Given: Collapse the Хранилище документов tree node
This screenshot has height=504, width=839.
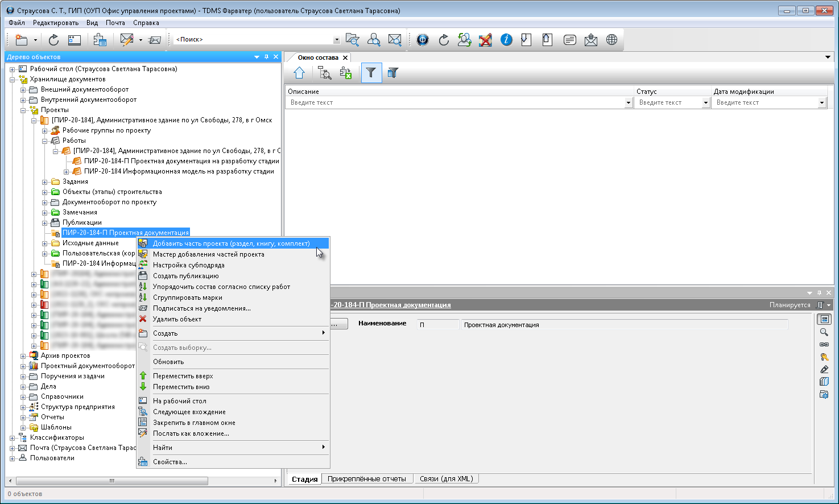Looking at the screenshot, I should point(13,80).
